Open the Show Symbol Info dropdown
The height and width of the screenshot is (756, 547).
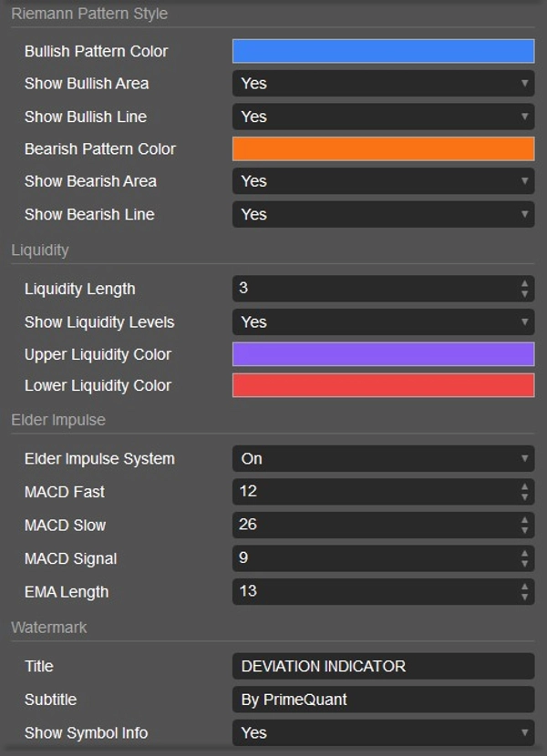383,732
